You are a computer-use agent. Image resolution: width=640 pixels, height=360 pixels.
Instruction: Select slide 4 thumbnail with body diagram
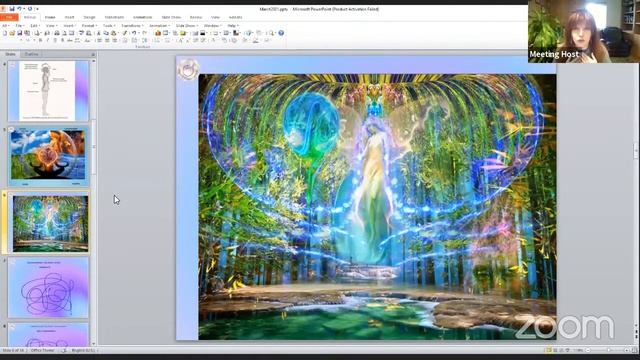coord(48,91)
